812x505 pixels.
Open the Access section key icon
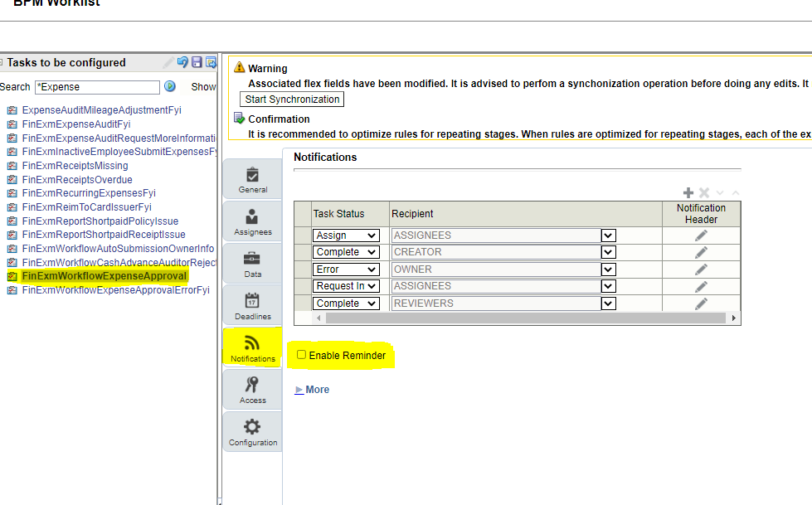pyautogui.click(x=252, y=388)
